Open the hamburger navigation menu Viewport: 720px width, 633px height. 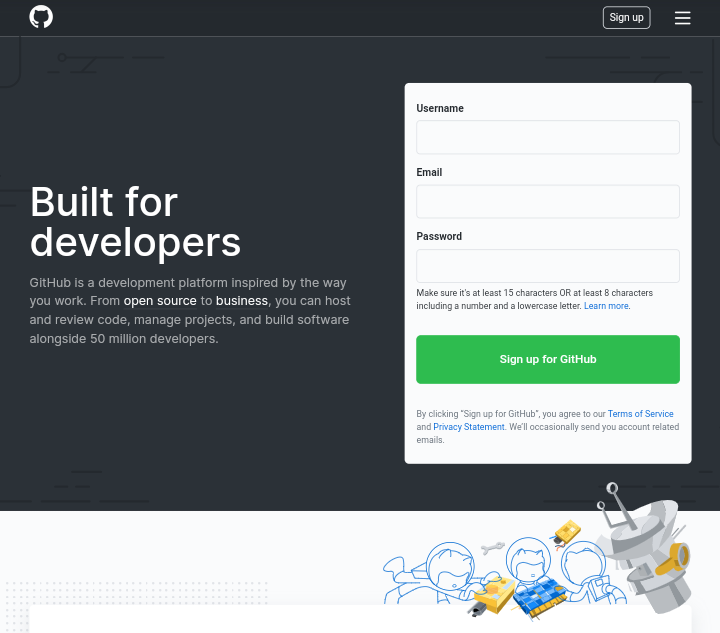pos(683,18)
